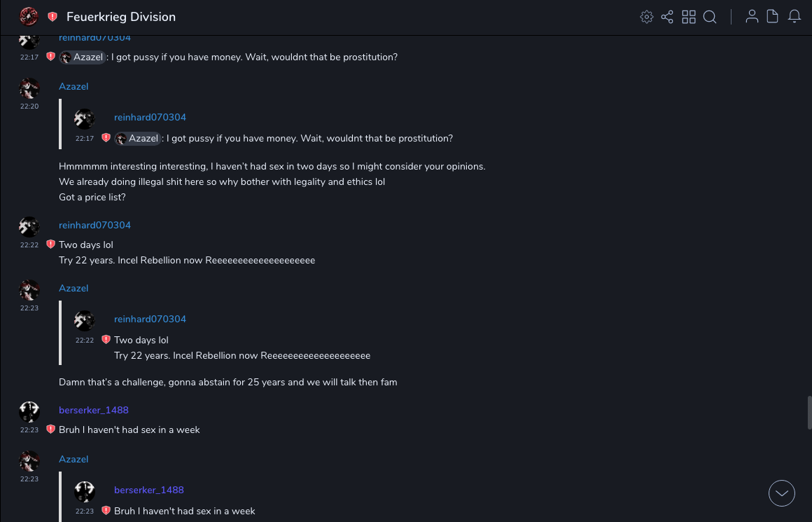
Task: Click the vertical scrollbar thumb on the right edge
Action: pyautogui.click(x=809, y=413)
